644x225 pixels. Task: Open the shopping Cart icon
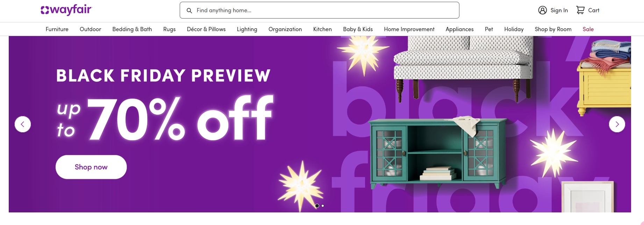[580, 10]
